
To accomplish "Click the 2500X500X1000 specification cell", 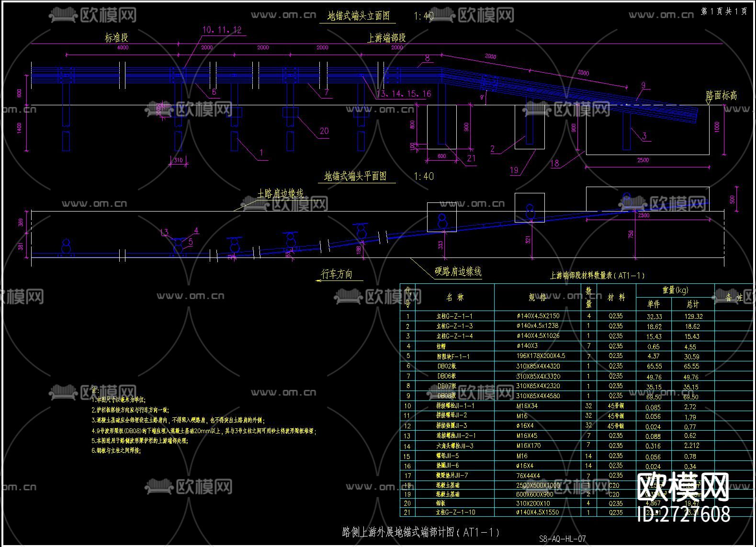I will pos(538,485).
